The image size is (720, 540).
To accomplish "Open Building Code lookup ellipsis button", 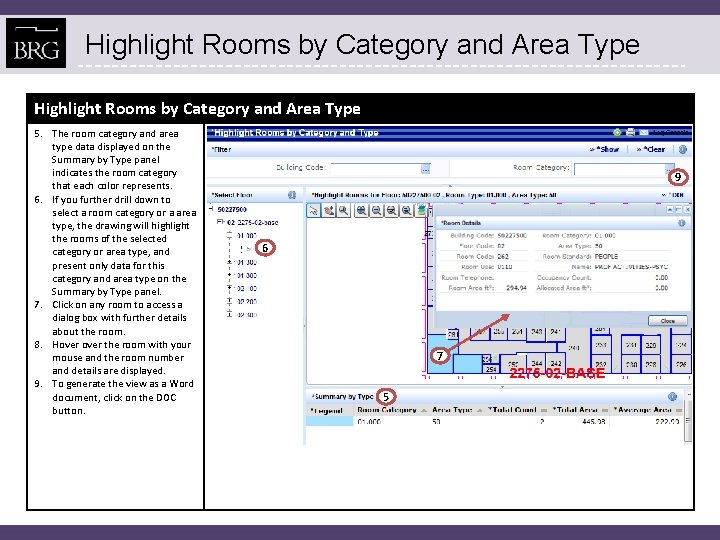I will (426, 169).
